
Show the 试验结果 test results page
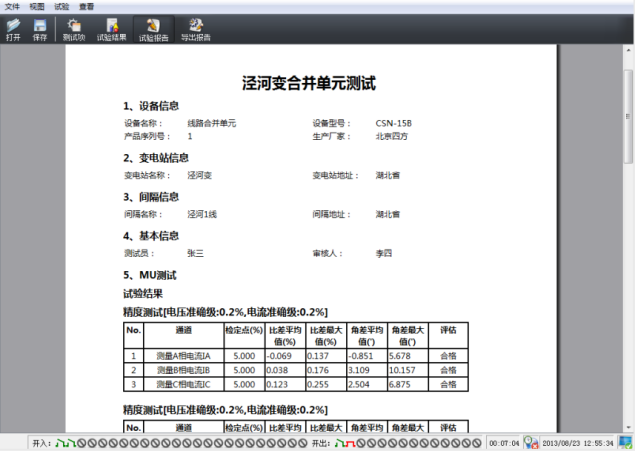pos(111,28)
